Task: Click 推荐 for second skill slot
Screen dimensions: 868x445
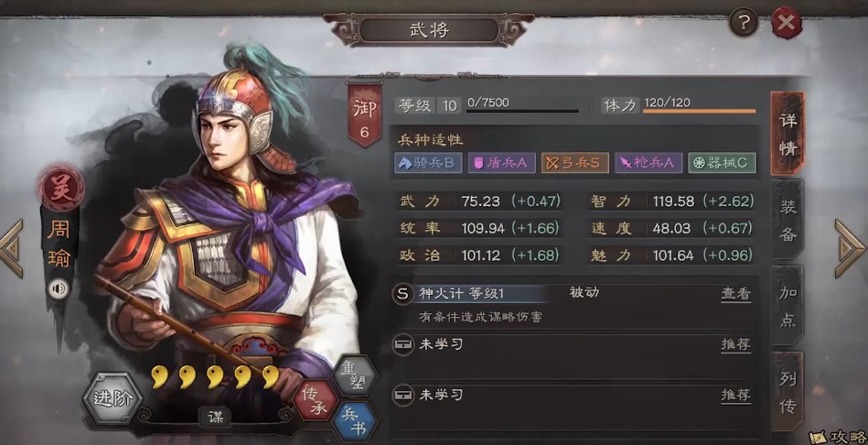Action: (x=735, y=396)
